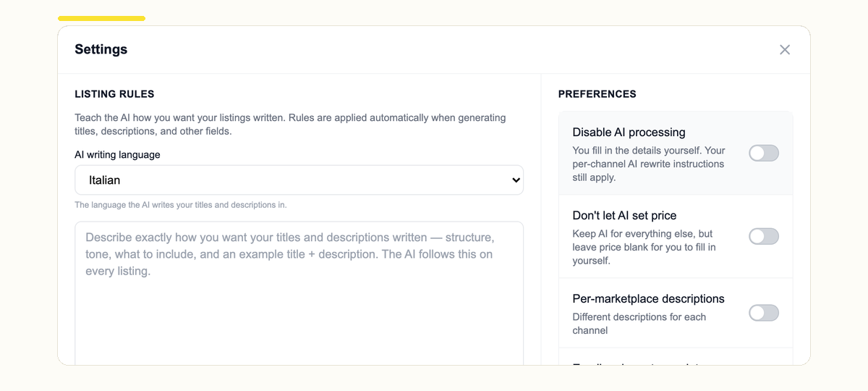Click the 'AI writing language' label
Image resolution: width=868 pixels, height=391 pixels.
[x=118, y=155]
